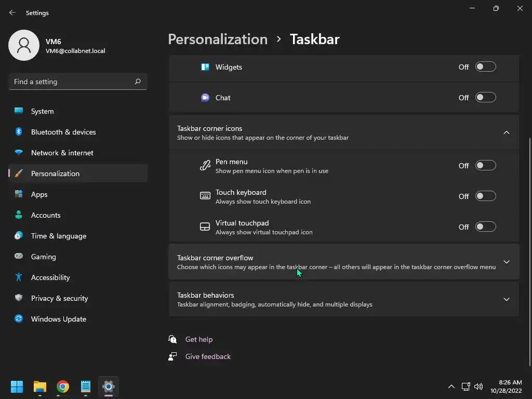Open Google Chrome from the taskbar

63,387
